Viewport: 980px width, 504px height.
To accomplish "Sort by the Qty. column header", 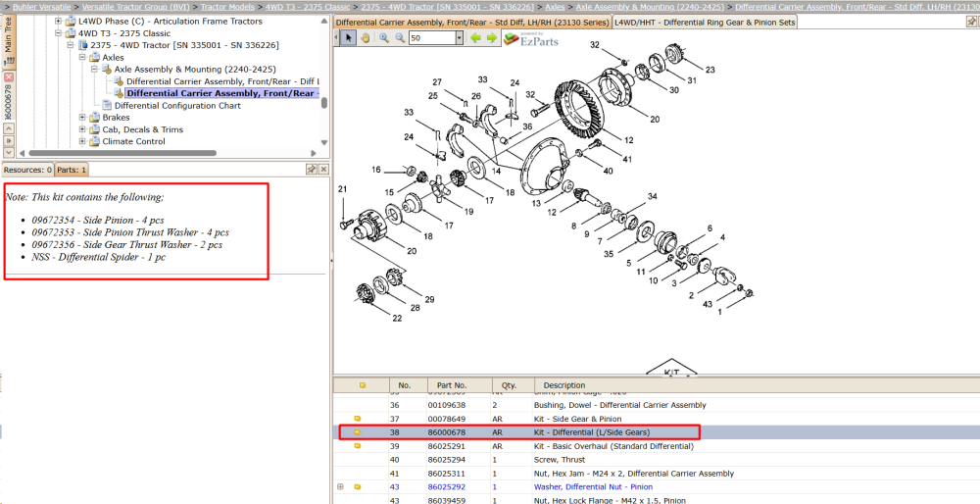I will [514, 385].
